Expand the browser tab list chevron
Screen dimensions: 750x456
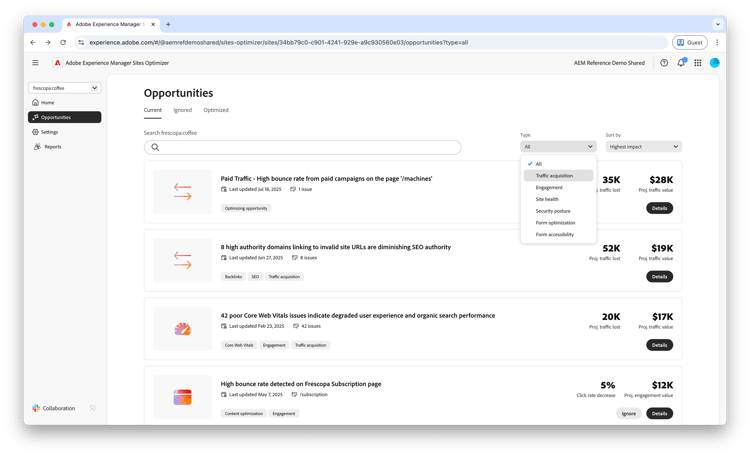[x=717, y=24]
